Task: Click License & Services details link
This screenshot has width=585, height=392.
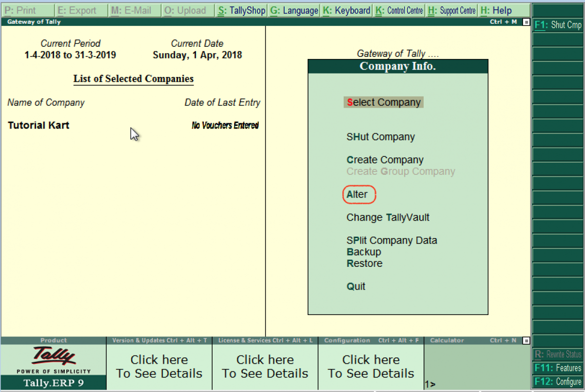Action: point(265,366)
